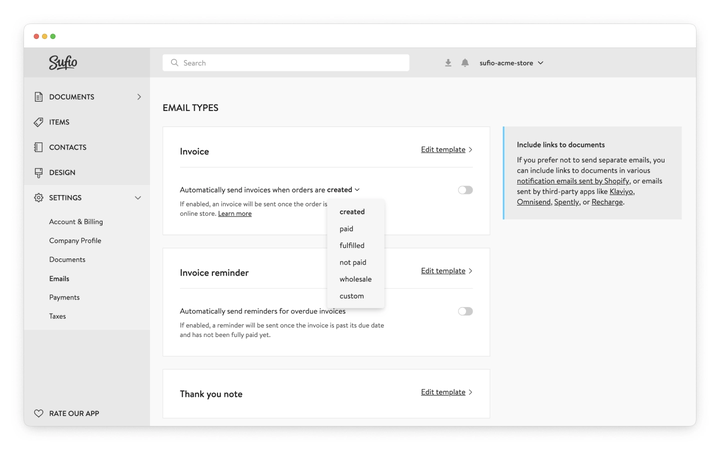Screen dimensions: 720x450
Task: Open the downloads arrow icon
Action: [448, 63]
